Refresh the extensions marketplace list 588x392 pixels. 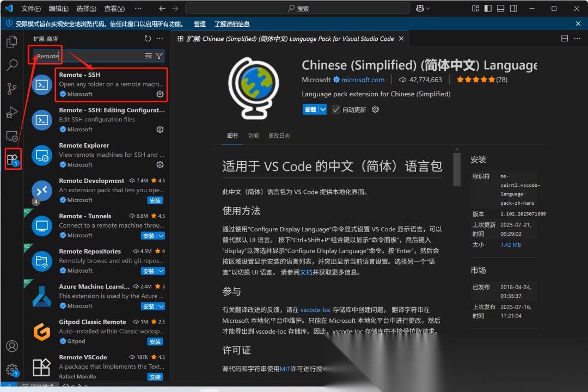[148, 39]
